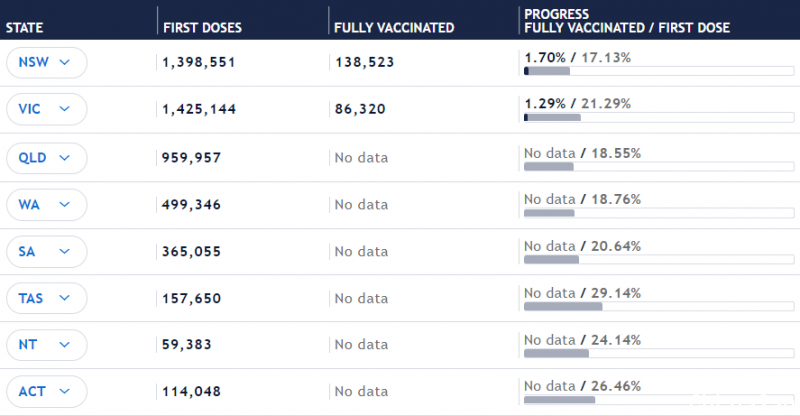Expand the ACT state row
Image resolution: width=800 pixels, height=416 pixels.
(46, 391)
